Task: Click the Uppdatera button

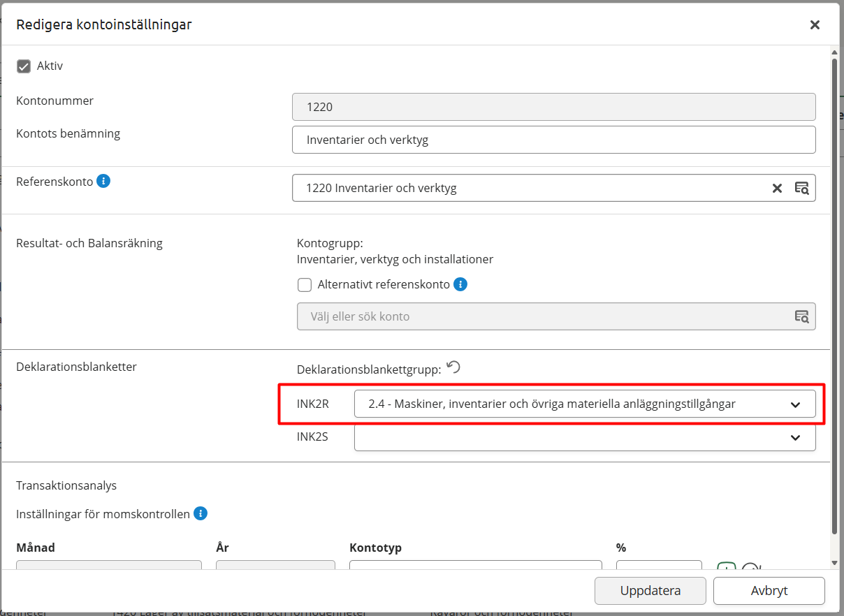Action: coord(650,591)
